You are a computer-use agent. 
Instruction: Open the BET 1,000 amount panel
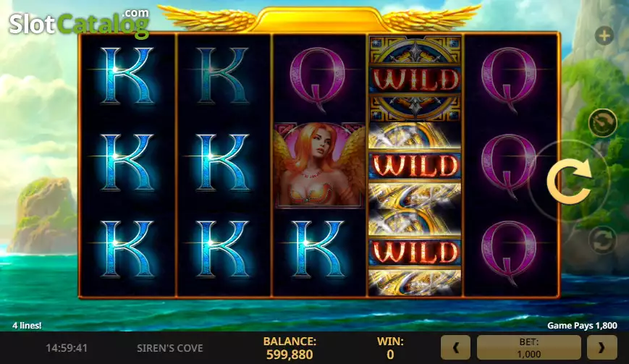coord(528,347)
